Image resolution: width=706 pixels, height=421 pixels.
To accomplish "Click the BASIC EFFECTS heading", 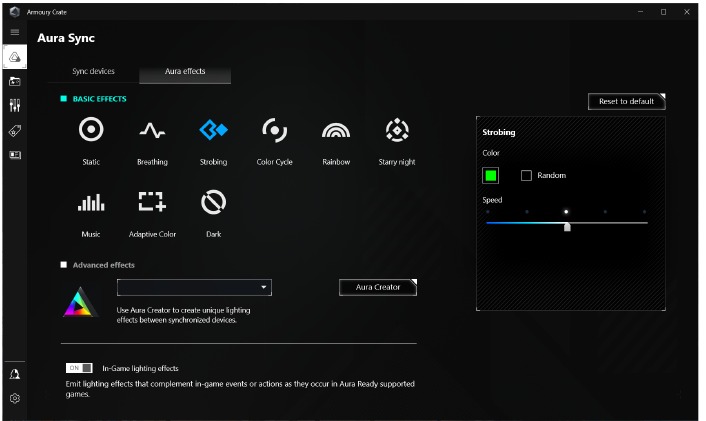I will pyautogui.click(x=100, y=99).
